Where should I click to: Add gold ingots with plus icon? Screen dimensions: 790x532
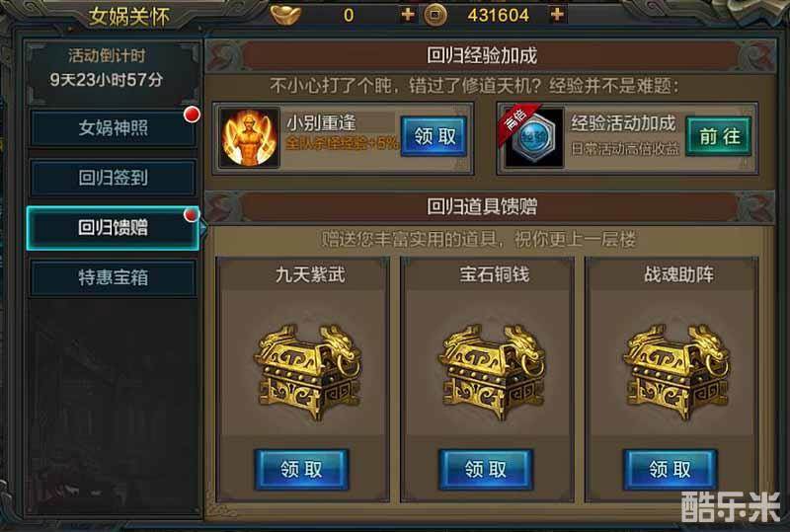click(x=407, y=15)
